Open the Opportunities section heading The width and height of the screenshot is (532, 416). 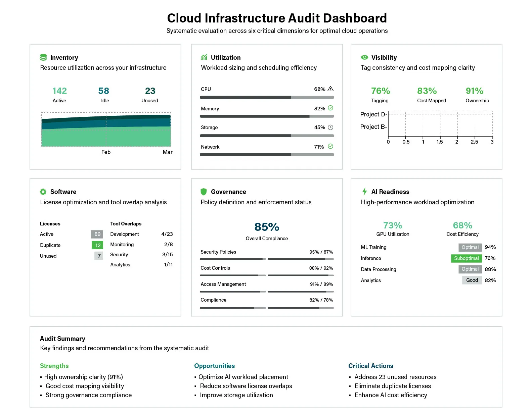pyautogui.click(x=214, y=366)
